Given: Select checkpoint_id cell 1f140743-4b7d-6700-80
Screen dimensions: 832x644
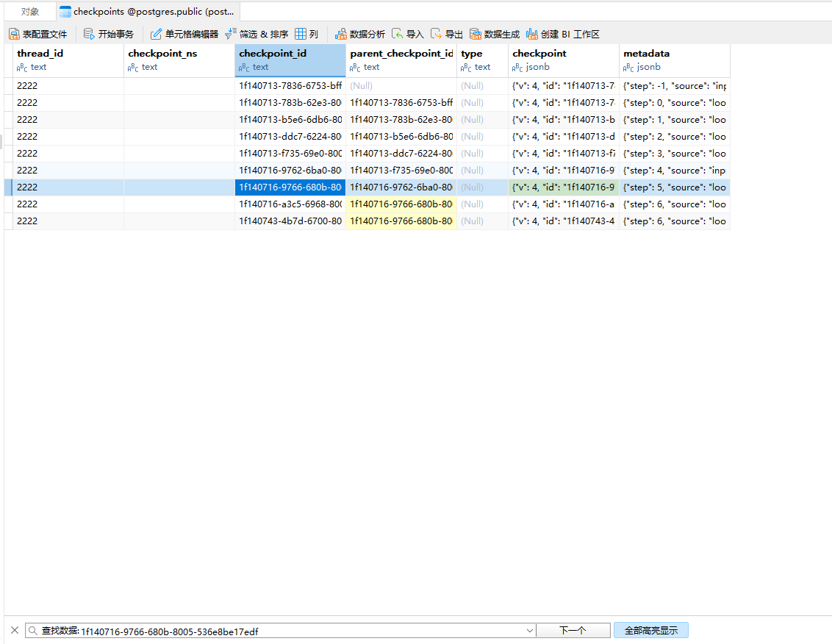Looking at the screenshot, I should (290, 221).
